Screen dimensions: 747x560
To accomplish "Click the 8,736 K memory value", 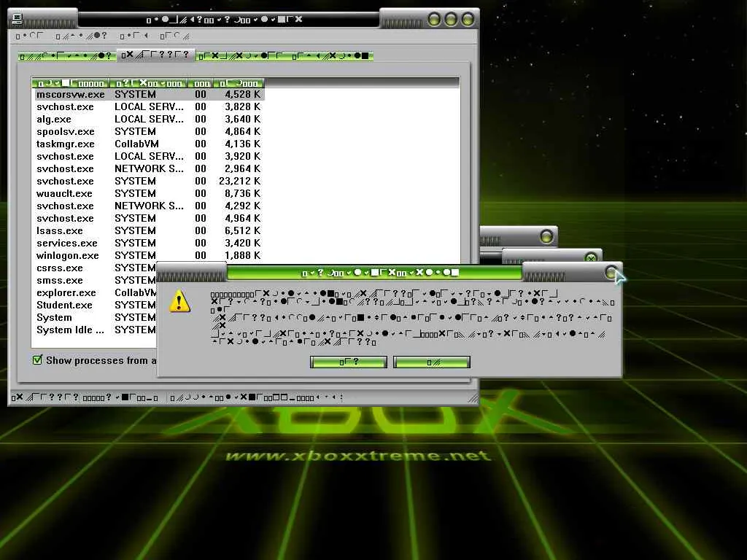I will (x=242, y=193).
